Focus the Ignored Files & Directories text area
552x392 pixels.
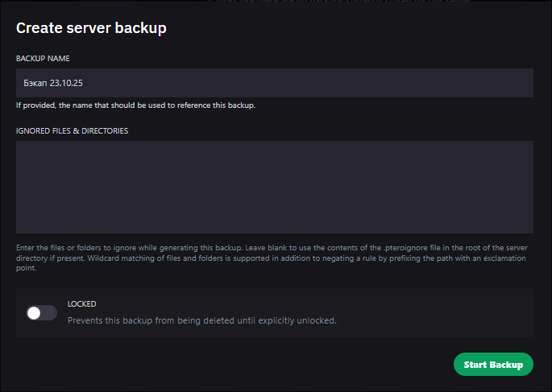point(274,187)
